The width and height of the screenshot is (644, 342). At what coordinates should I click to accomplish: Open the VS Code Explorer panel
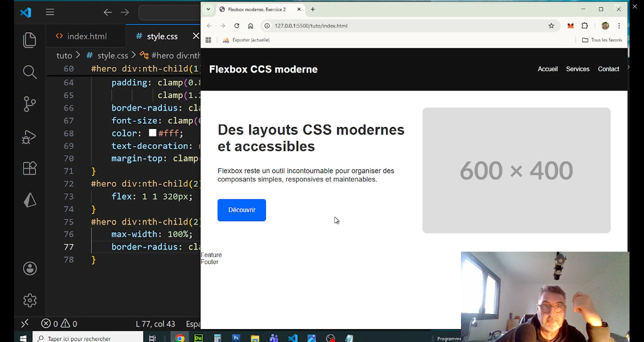click(29, 40)
